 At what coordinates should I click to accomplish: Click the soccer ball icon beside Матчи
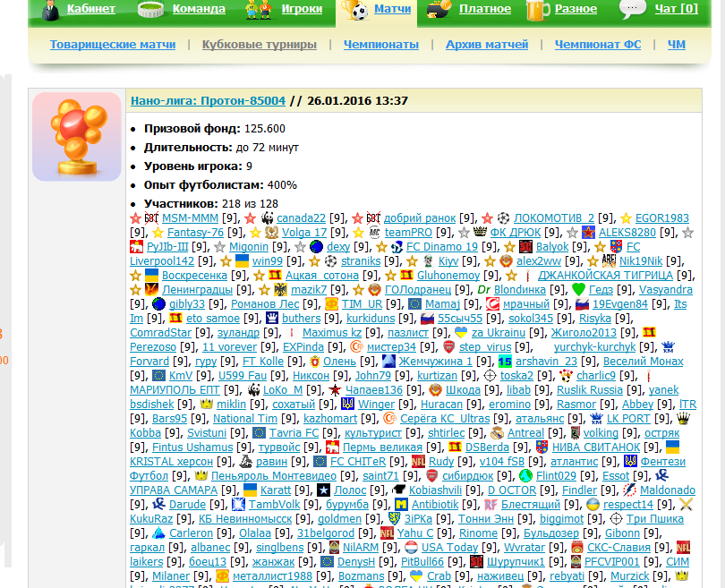tap(356, 11)
